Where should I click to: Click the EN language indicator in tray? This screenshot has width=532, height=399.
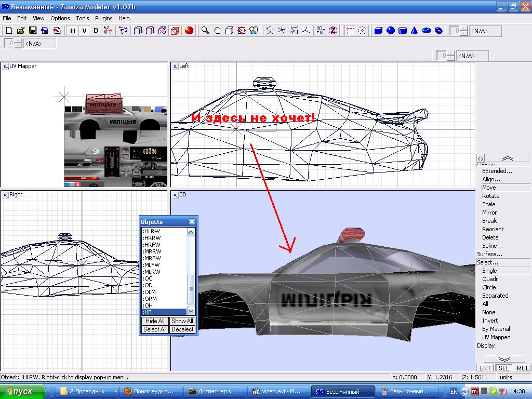point(454,392)
